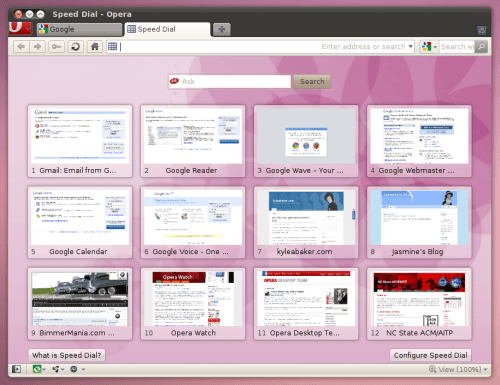The height and width of the screenshot is (385, 500).
Task: Click the Ask logo in search box
Action: 174,81
